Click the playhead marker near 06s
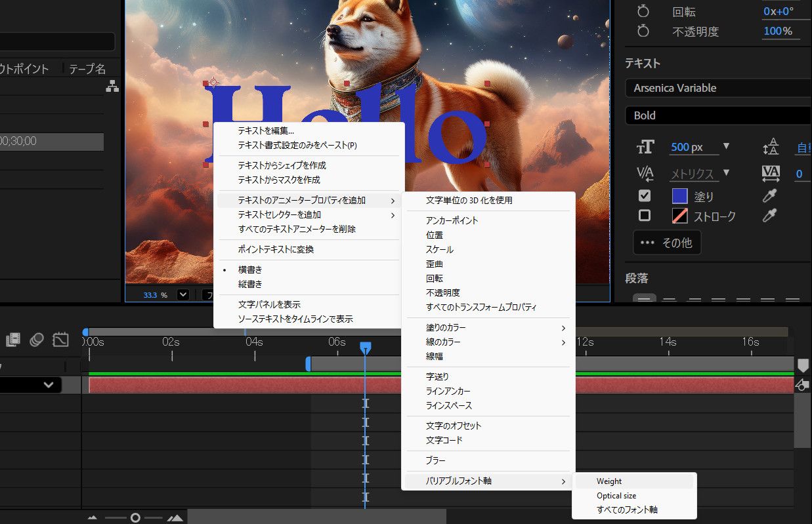Screen dimensions: 812x524 (x=366, y=346)
